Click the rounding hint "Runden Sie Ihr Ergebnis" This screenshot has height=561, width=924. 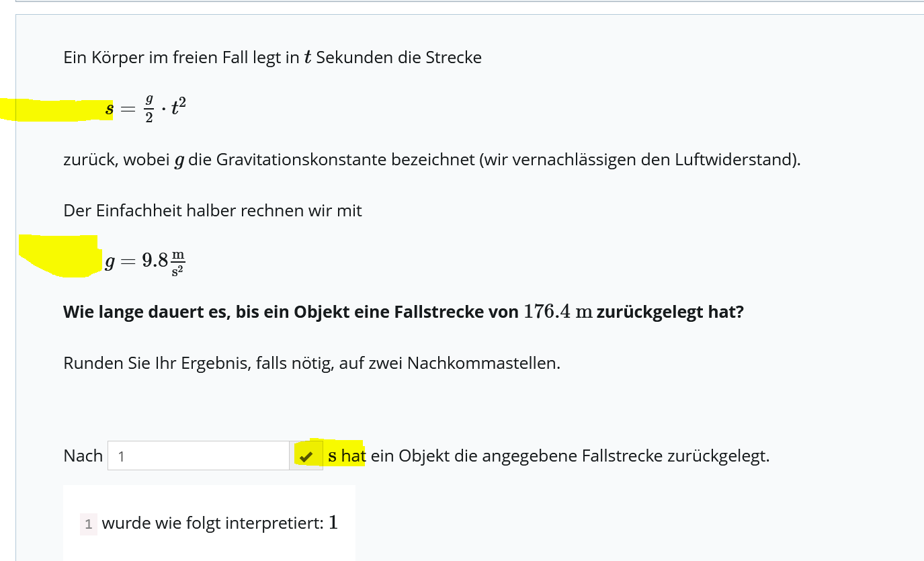pos(311,363)
